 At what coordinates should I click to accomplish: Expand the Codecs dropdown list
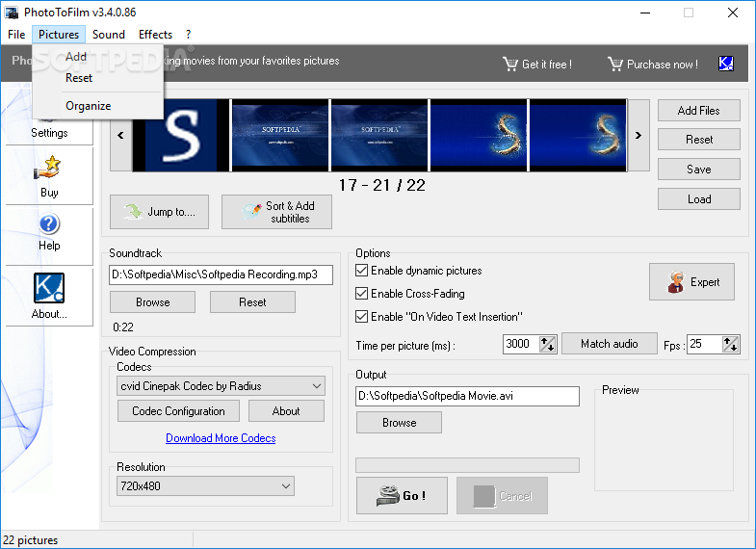316,386
